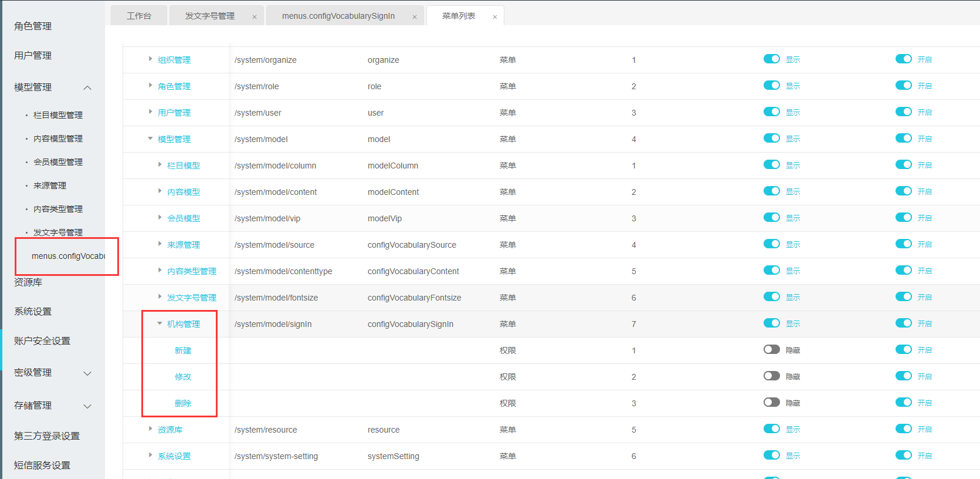Select 栏目模型管理 in sidebar submenu
Screen dimensions: 980x479
tap(58, 115)
